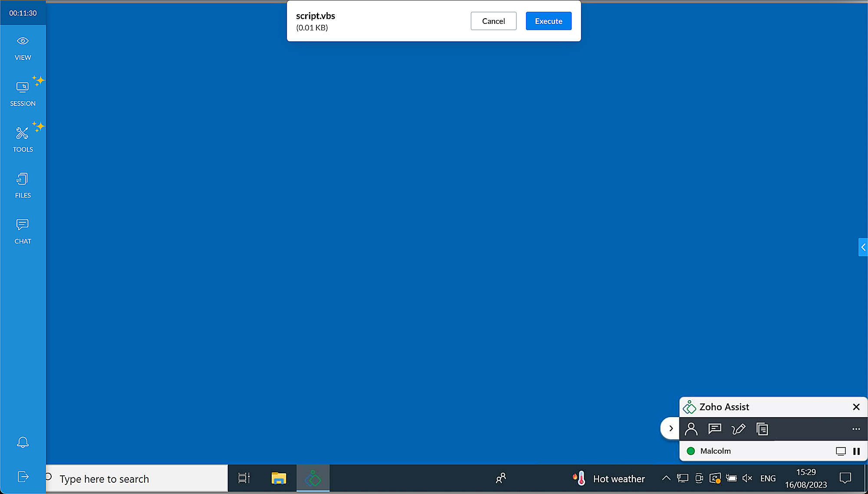Show hidden tray icons
This screenshot has width=868, height=494.
[666, 478]
